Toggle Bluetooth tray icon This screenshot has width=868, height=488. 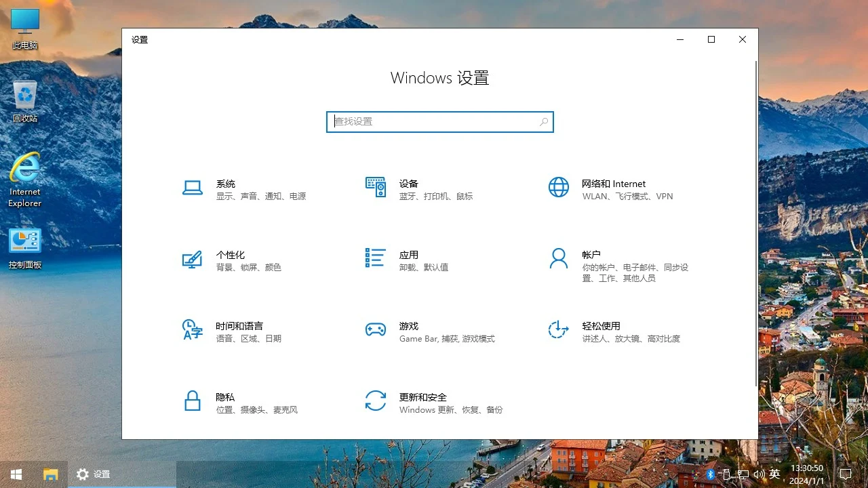point(711,474)
